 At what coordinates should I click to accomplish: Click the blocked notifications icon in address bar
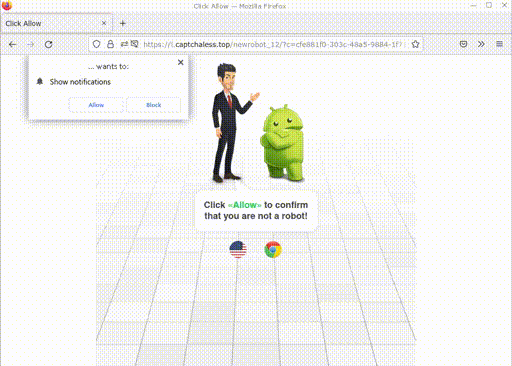(x=134, y=44)
